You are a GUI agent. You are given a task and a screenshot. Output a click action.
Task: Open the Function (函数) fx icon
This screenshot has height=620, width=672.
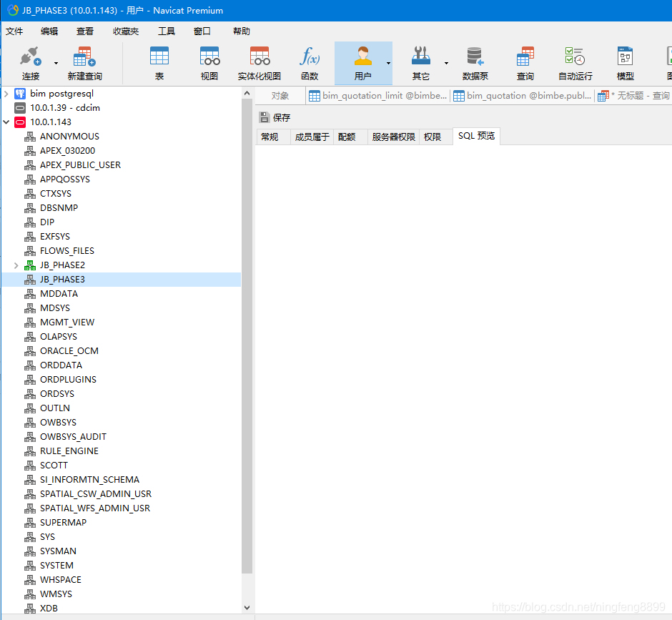coord(310,56)
